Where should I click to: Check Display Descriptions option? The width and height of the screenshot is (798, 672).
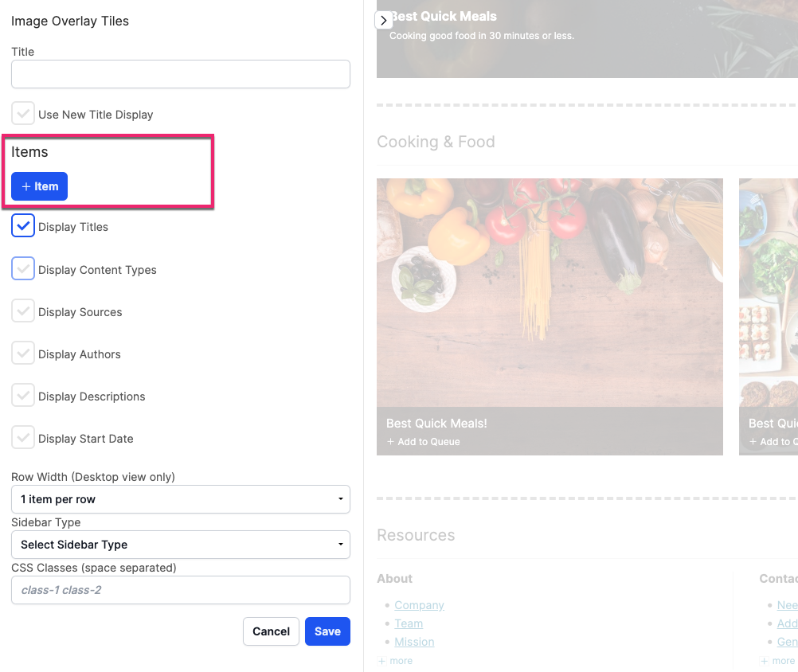[23, 395]
